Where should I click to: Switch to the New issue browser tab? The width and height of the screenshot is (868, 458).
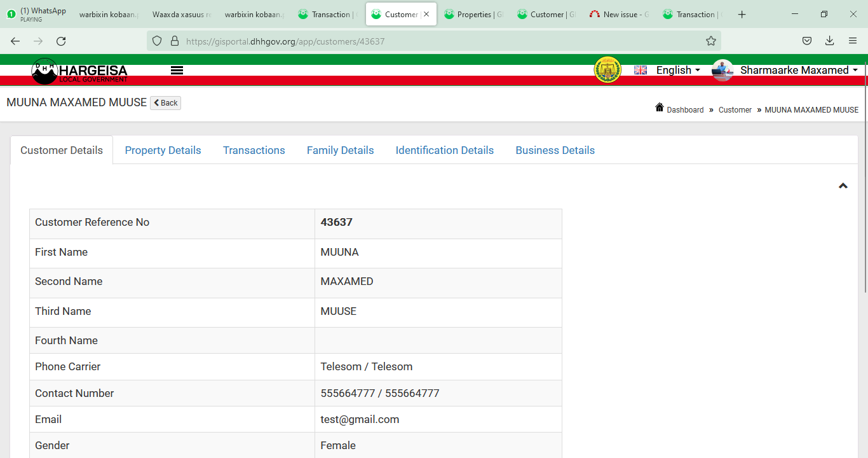pyautogui.click(x=620, y=14)
